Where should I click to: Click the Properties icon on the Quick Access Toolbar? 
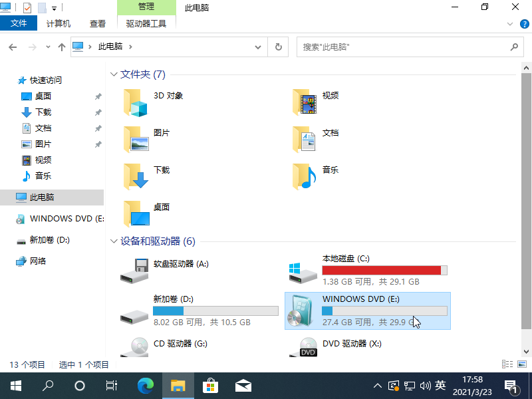27,7
